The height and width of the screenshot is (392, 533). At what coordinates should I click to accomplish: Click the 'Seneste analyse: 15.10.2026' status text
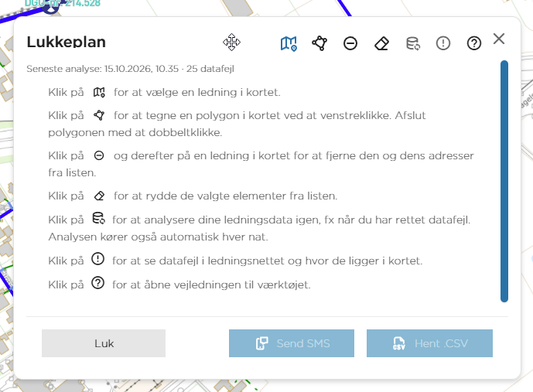click(x=130, y=69)
